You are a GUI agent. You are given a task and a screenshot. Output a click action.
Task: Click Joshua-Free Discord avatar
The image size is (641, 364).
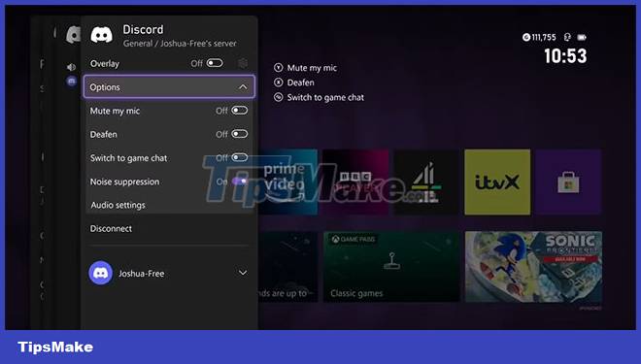point(101,273)
